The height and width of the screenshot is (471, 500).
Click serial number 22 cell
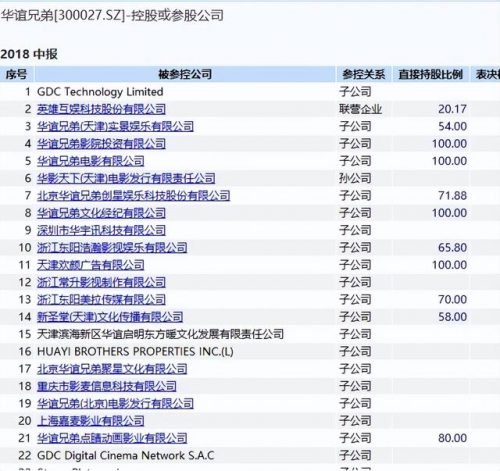click(25, 456)
